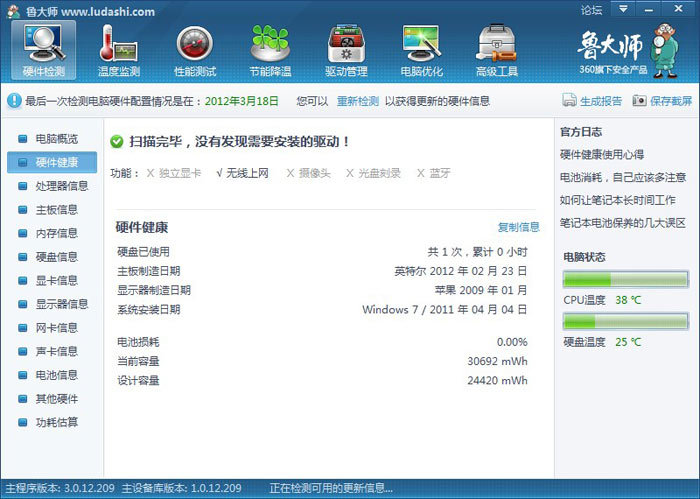The image size is (700, 499).
Task: Click the date 2012年3月18日
Action: coord(242,101)
